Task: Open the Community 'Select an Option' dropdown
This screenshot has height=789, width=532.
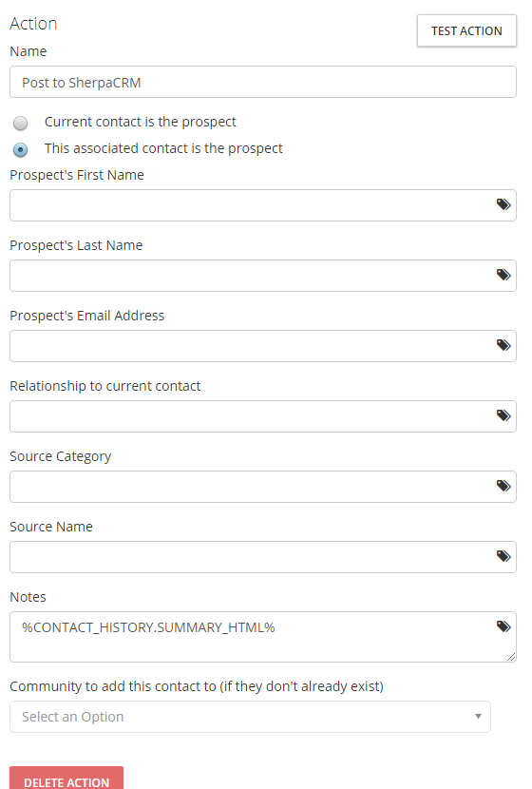Action: click(250, 717)
